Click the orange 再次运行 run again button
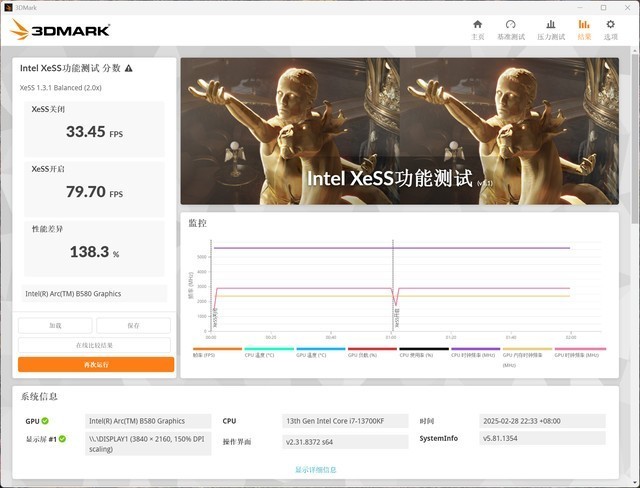This screenshot has width=640, height=488. pos(96,364)
